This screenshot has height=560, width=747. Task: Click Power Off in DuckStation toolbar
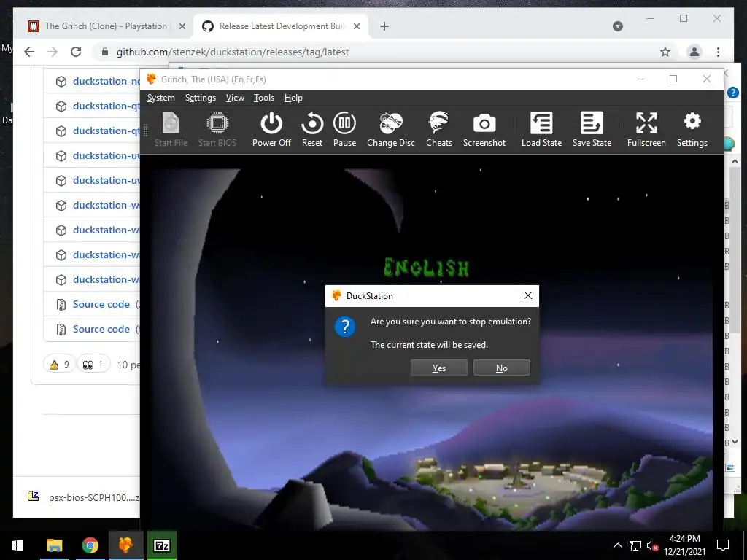(x=271, y=130)
